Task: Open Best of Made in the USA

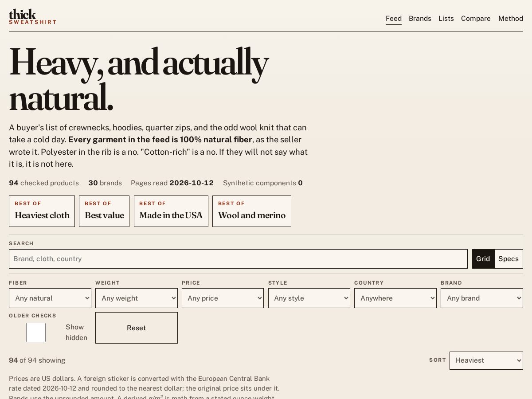Action: point(171,211)
